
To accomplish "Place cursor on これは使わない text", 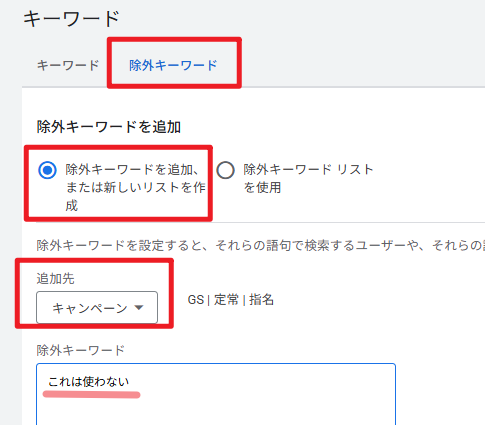I will 89,382.
